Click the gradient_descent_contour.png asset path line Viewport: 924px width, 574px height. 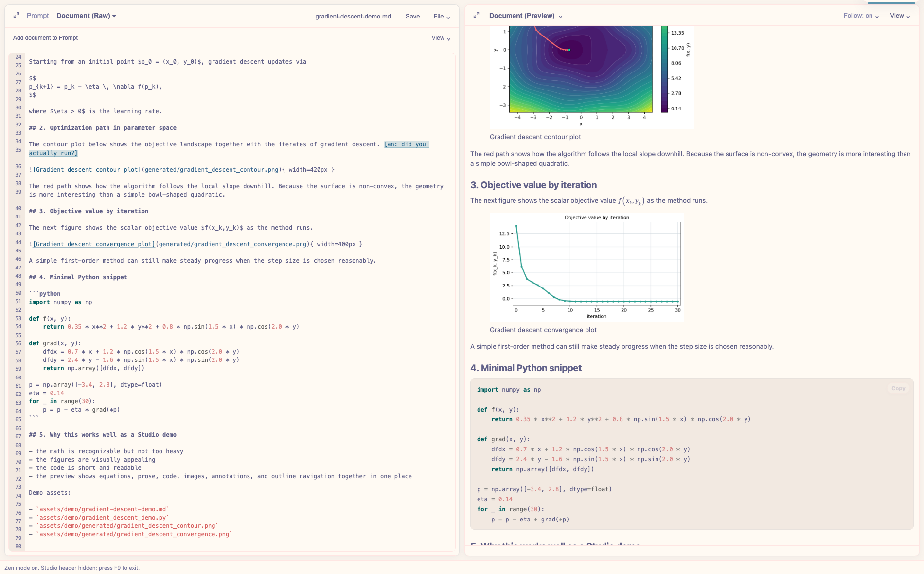[126, 526]
